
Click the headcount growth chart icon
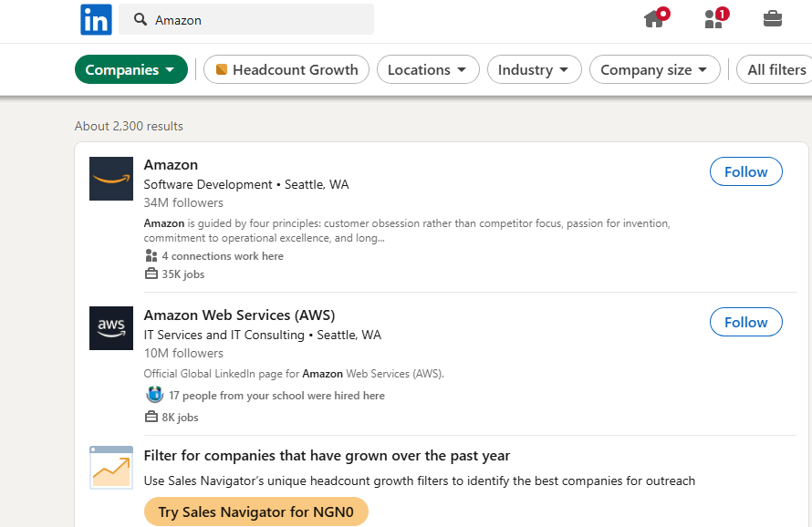pyautogui.click(x=111, y=468)
